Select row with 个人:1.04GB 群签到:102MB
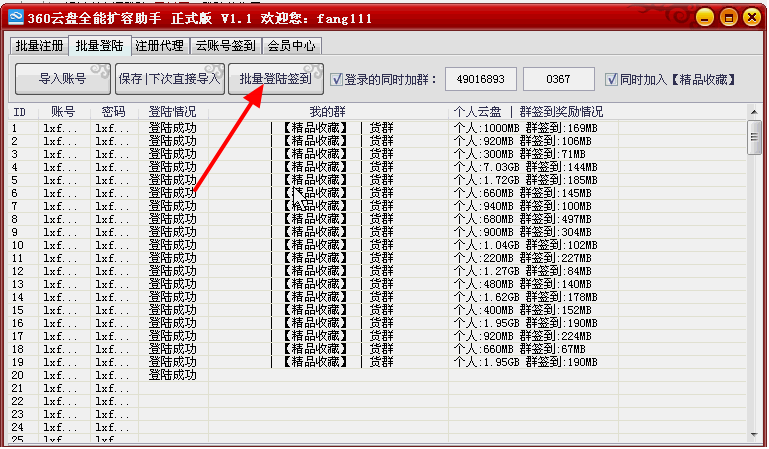This screenshot has height=449, width=769. (x=378, y=245)
